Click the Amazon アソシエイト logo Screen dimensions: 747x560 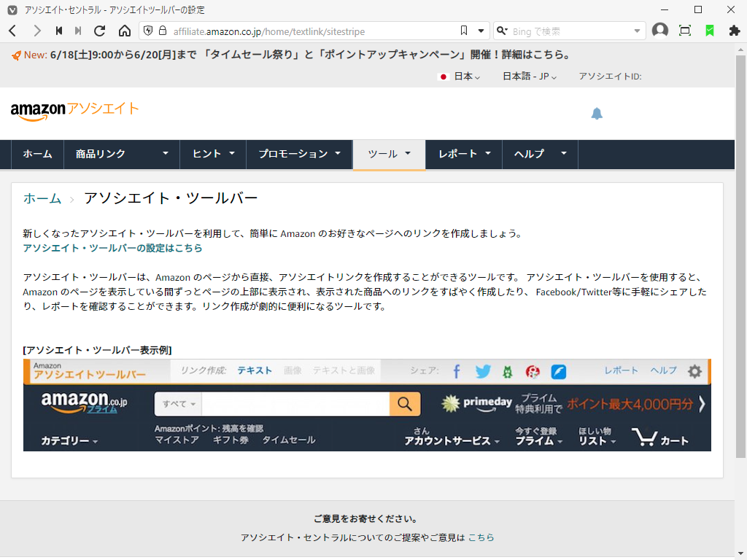(74, 111)
